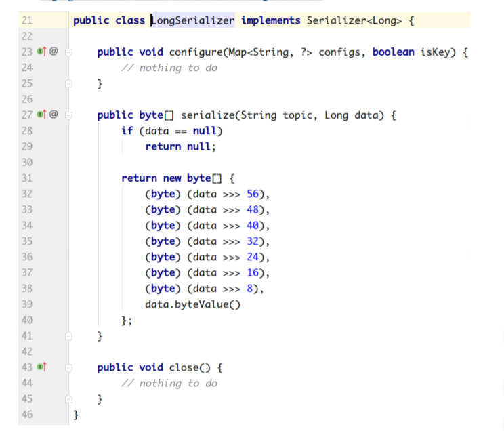
Task: Click the configure method name
Action: click(196, 52)
